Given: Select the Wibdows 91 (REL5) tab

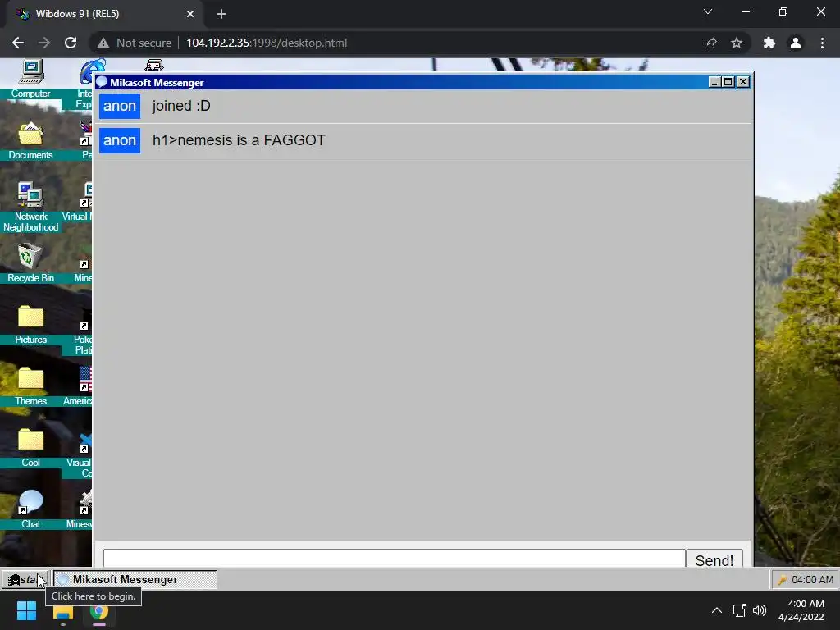Looking at the screenshot, I should tap(104, 14).
